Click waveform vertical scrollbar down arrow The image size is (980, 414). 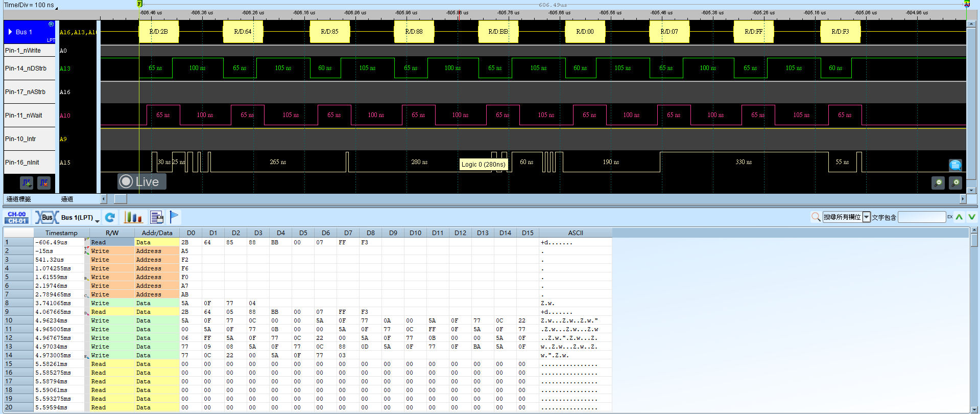pyautogui.click(x=971, y=190)
